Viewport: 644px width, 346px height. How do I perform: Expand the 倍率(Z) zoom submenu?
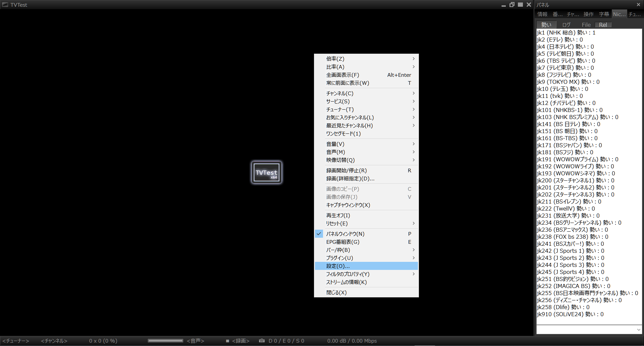pos(366,59)
